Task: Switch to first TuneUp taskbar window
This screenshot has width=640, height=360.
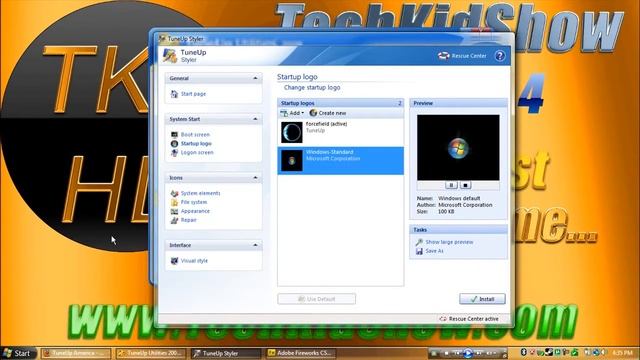Action: 75,353
